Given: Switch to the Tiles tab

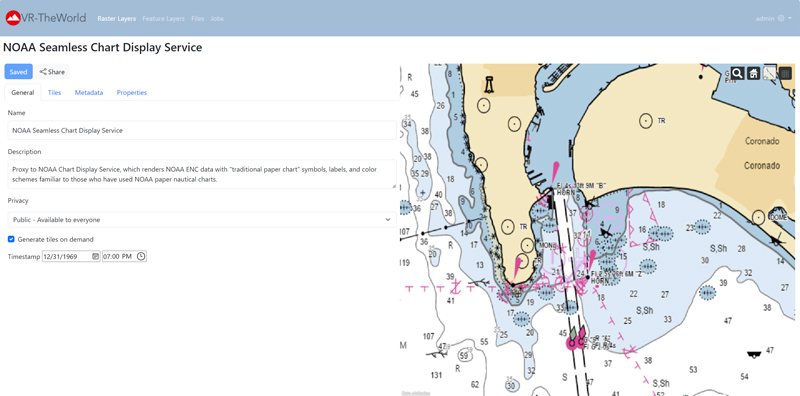Looking at the screenshot, I should [55, 92].
